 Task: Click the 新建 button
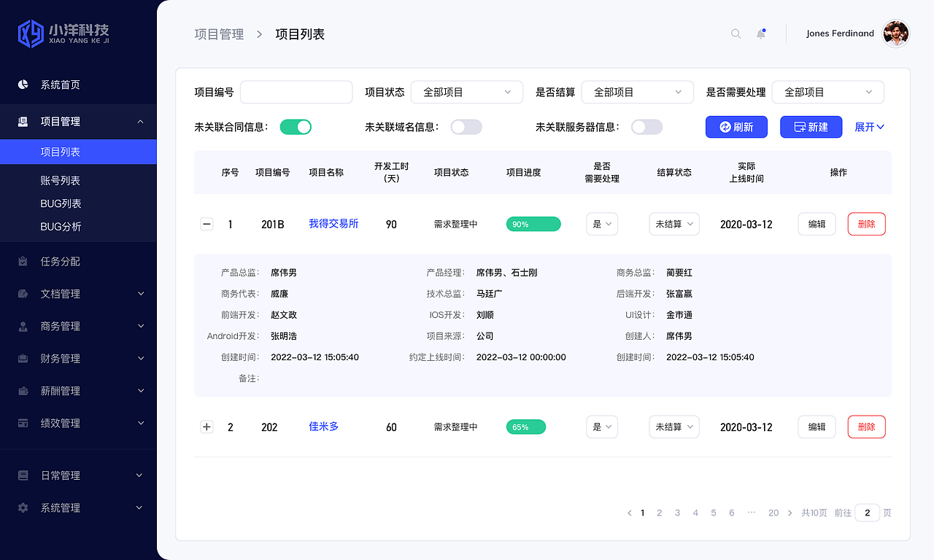pyautogui.click(x=811, y=126)
